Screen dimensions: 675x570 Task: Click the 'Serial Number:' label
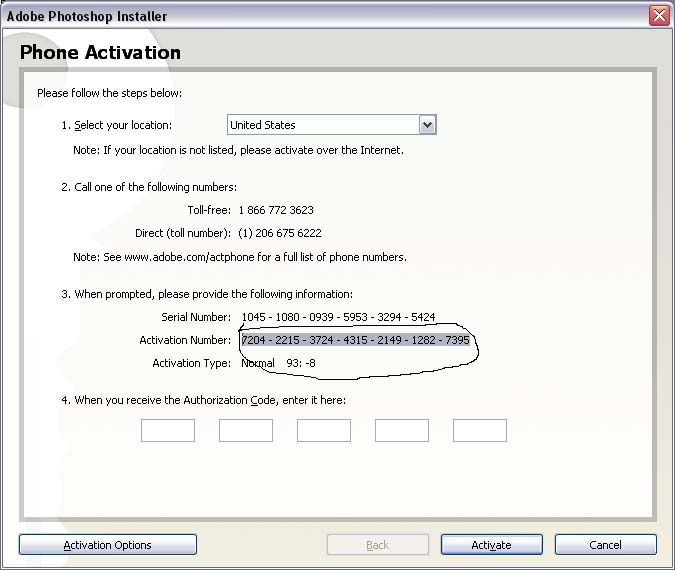196,317
